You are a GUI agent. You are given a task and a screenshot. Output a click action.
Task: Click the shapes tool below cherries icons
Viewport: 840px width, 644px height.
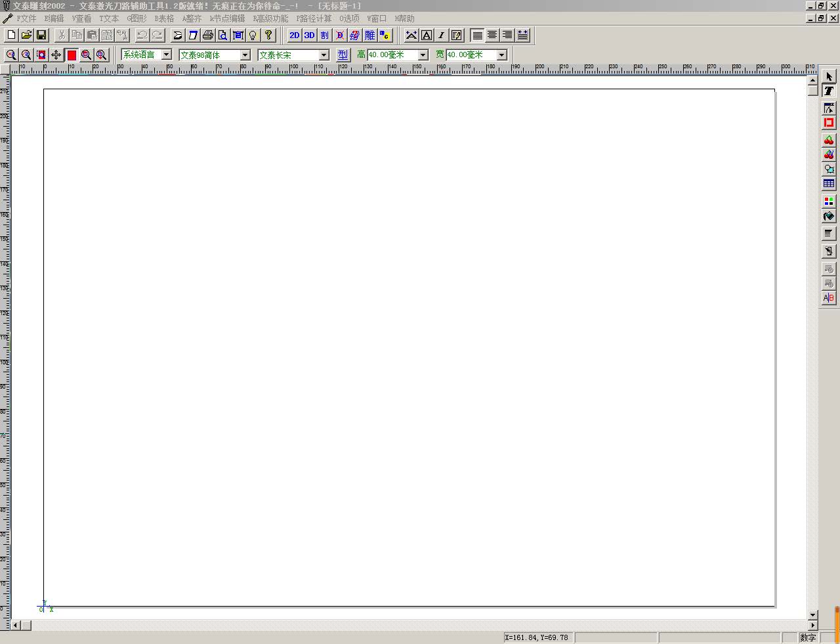tap(829, 169)
